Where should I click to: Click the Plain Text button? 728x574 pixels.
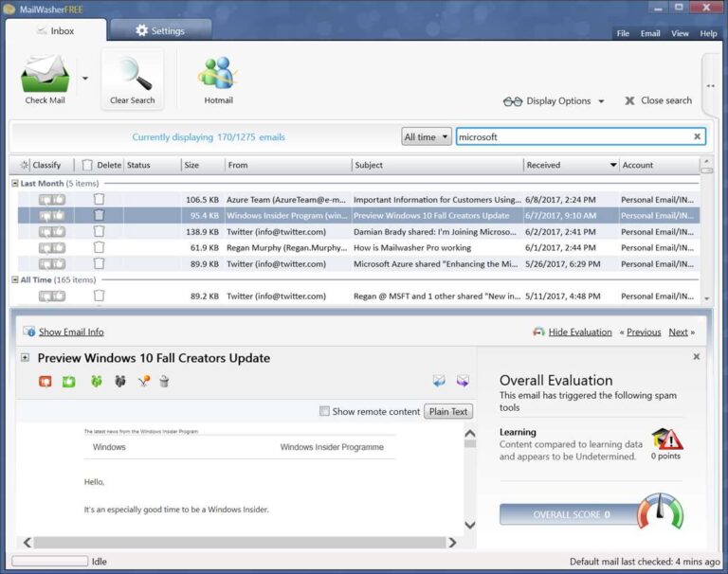448,412
